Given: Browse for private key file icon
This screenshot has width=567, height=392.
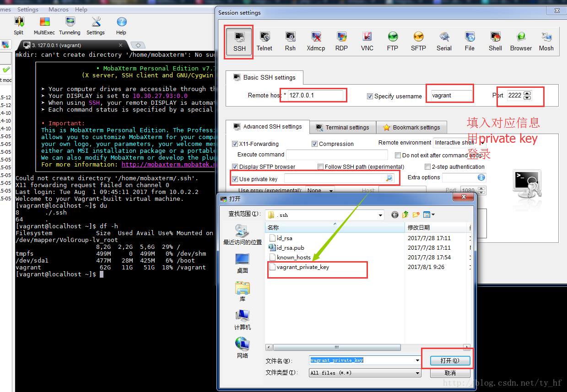Looking at the screenshot, I should point(389,178).
